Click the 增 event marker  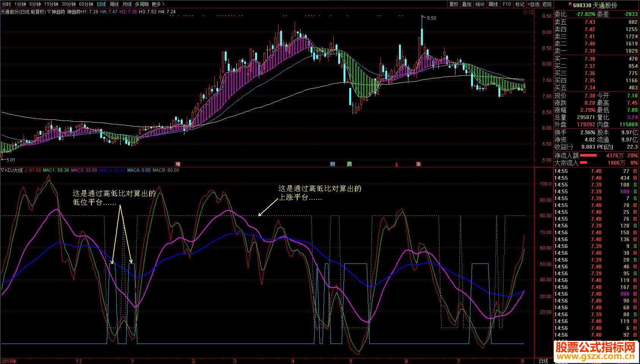tap(178, 164)
